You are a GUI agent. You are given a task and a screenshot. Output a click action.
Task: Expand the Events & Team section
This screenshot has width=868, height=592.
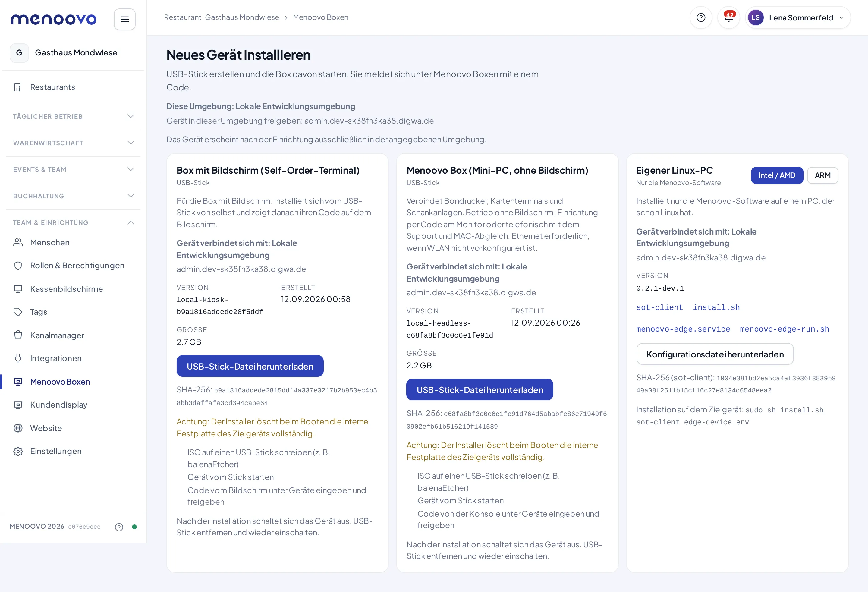tap(73, 170)
